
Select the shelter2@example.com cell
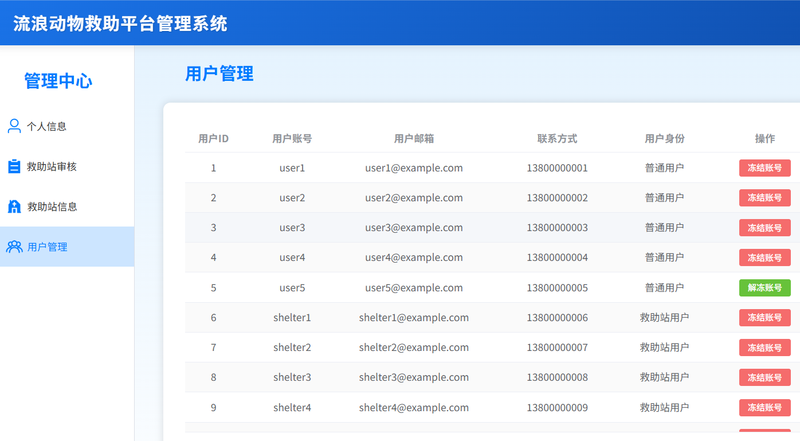click(x=414, y=348)
